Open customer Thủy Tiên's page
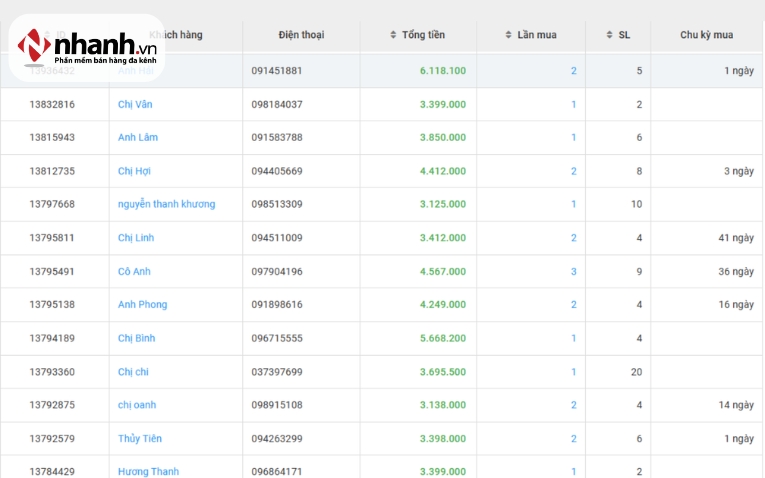The height and width of the screenshot is (478, 765). click(x=139, y=438)
